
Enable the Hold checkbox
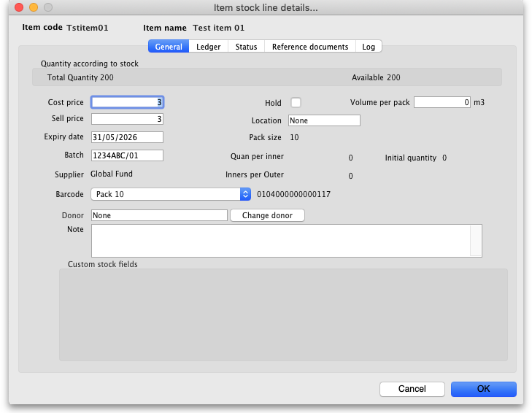click(x=296, y=103)
